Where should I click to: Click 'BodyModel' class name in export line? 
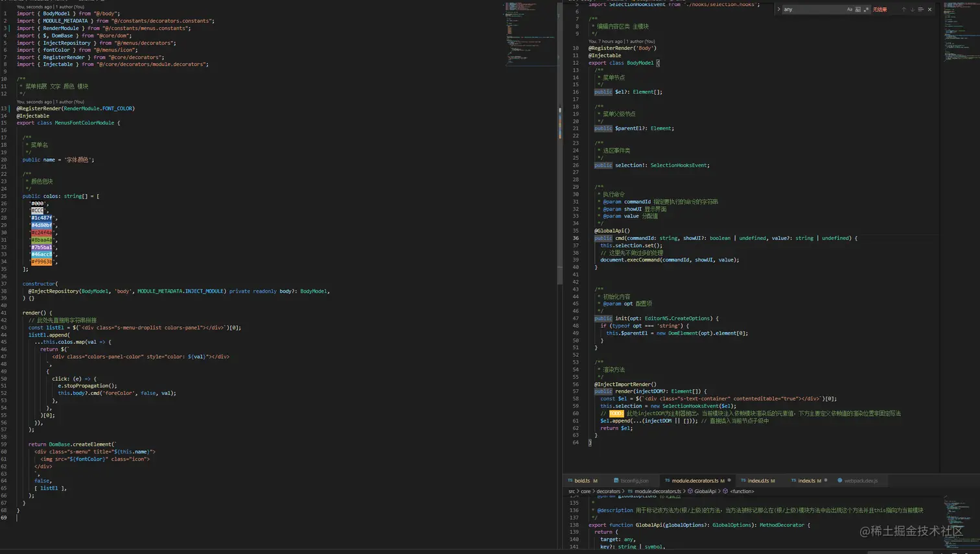640,63
